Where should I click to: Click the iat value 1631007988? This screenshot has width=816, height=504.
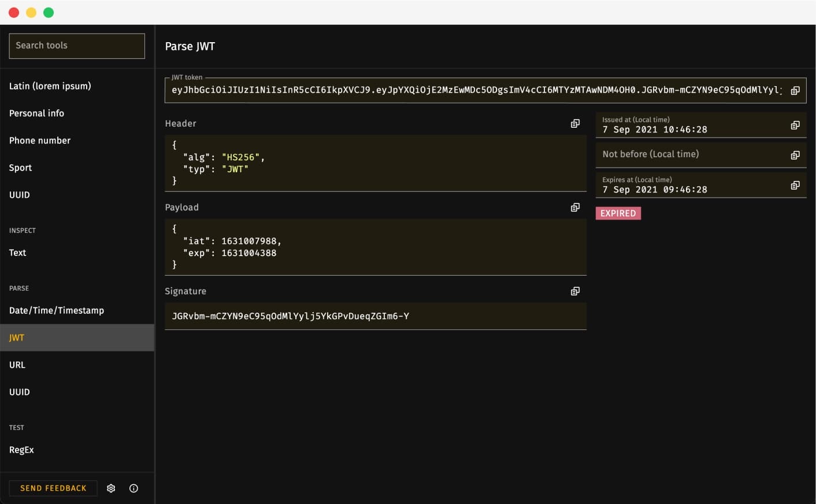pos(249,241)
